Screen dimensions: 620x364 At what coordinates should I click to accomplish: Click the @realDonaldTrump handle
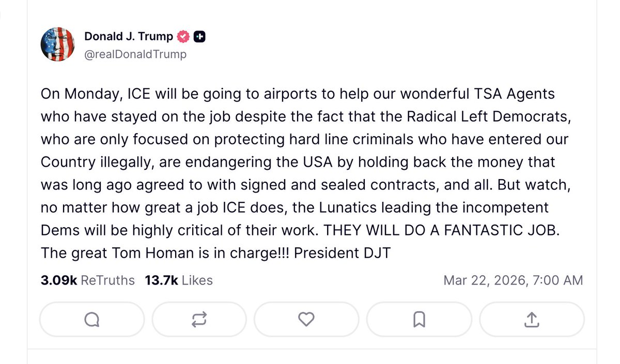coord(135,54)
